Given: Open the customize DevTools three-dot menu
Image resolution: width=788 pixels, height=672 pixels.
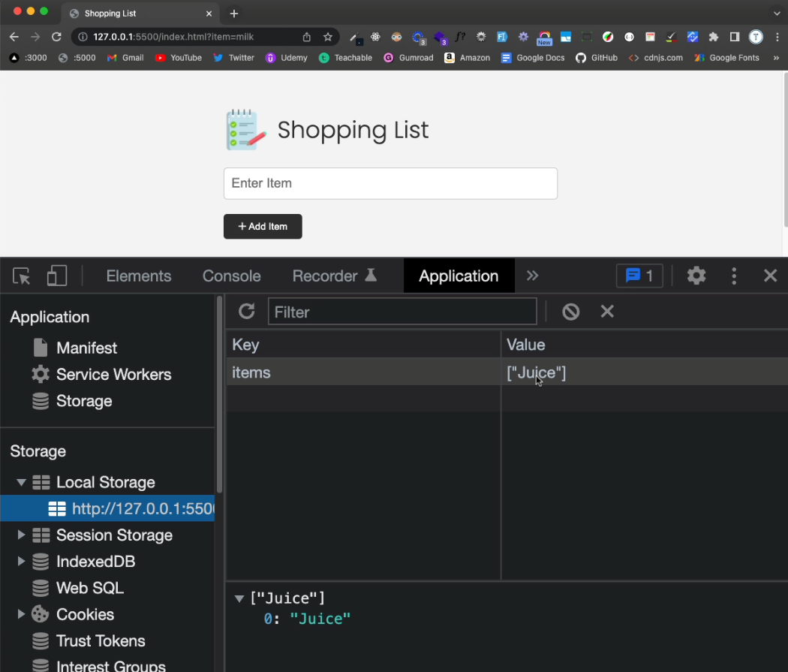Looking at the screenshot, I should point(733,276).
